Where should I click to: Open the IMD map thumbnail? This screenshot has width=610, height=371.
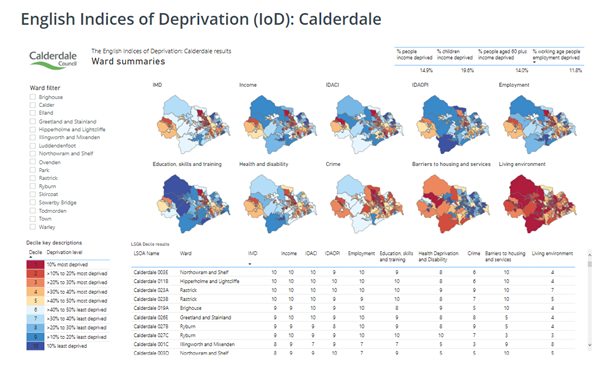pos(193,124)
